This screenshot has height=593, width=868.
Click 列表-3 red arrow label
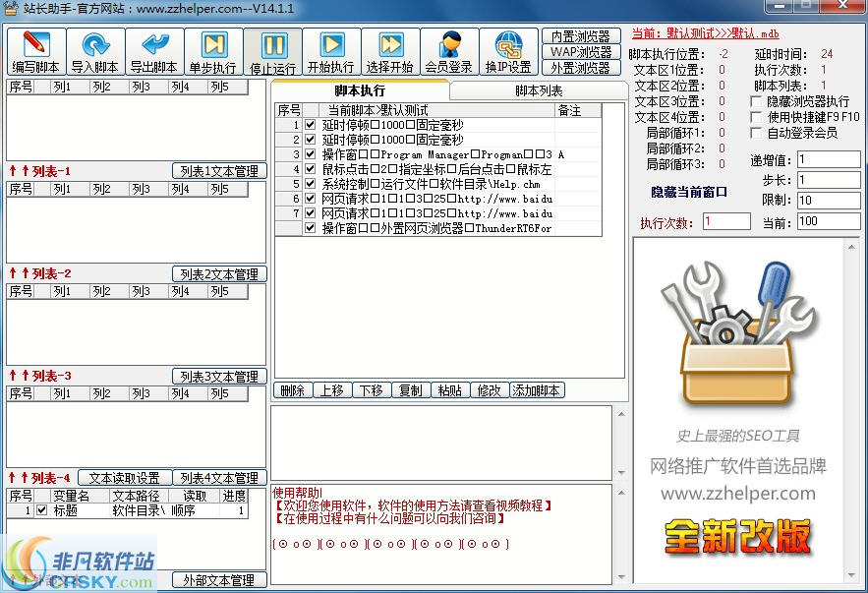click(x=40, y=376)
